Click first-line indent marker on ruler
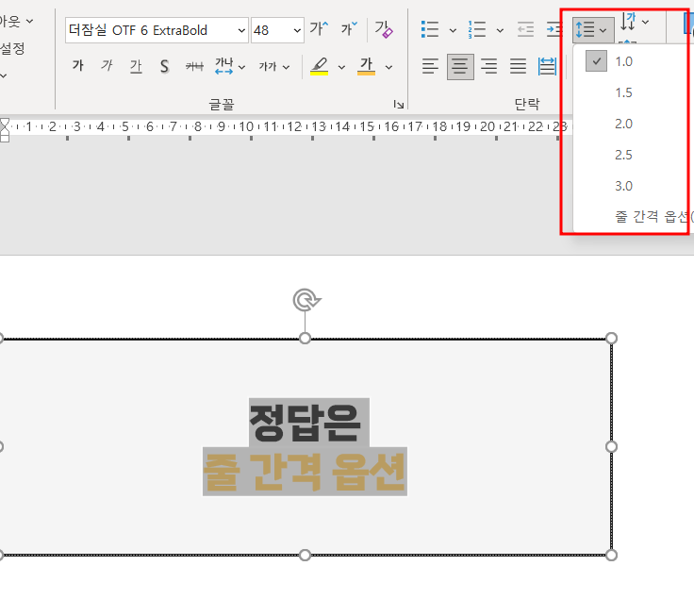This screenshot has width=694, height=616. point(5,123)
